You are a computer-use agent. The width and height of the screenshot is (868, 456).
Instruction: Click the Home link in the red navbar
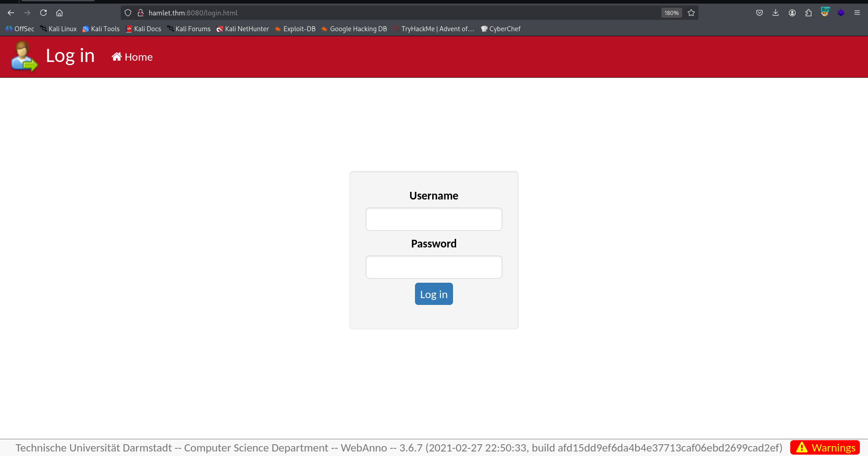click(x=132, y=57)
